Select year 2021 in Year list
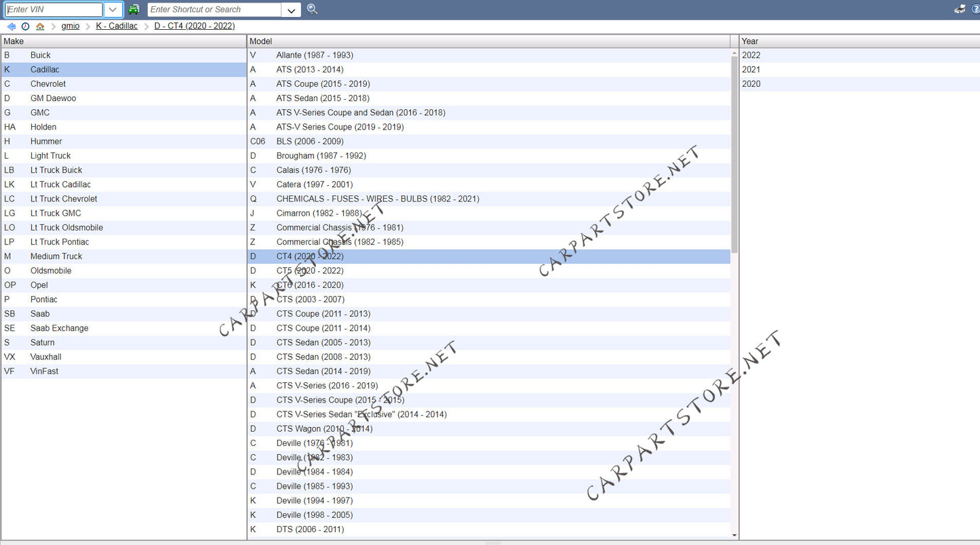The width and height of the screenshot is (980, 545). click(x=751, y=70)
